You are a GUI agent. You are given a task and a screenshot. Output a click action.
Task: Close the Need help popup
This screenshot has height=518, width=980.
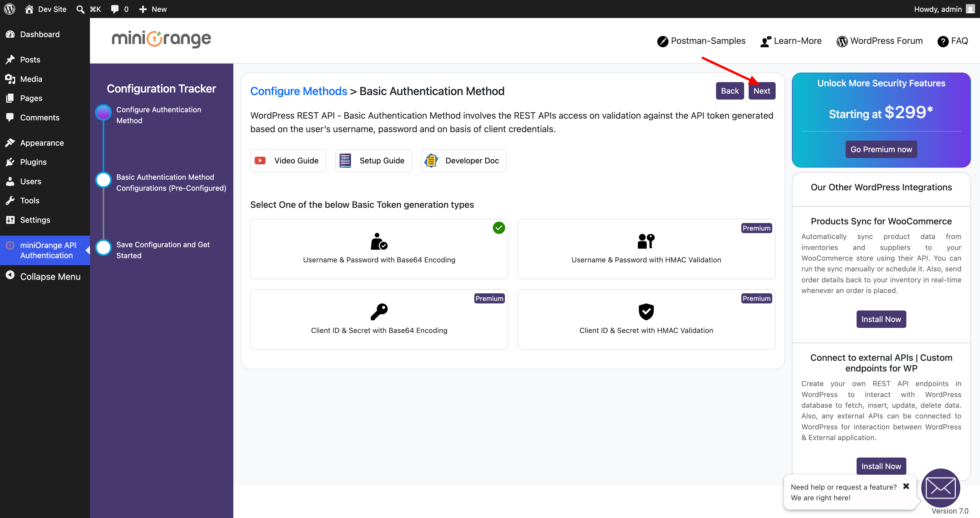point(906,487)
